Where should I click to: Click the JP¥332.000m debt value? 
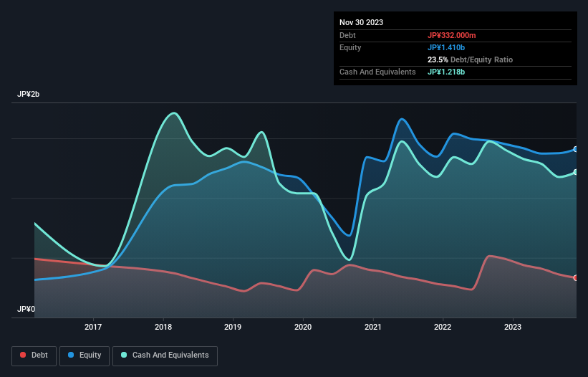click(x=451, y=35)
